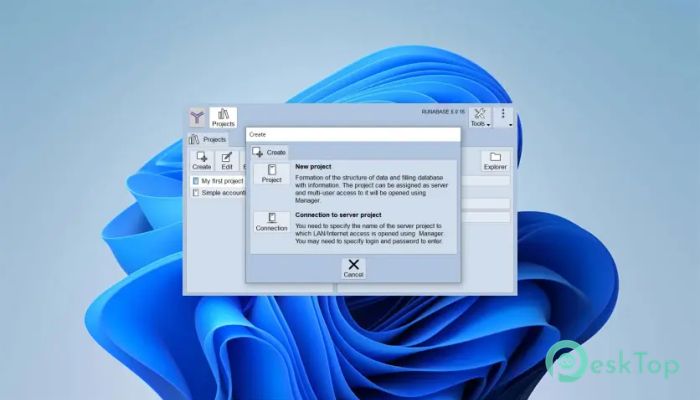The height and width of the screenshot is (400, 700).
Task: Click the RUNABASE version label
Action: pos(443,112)
